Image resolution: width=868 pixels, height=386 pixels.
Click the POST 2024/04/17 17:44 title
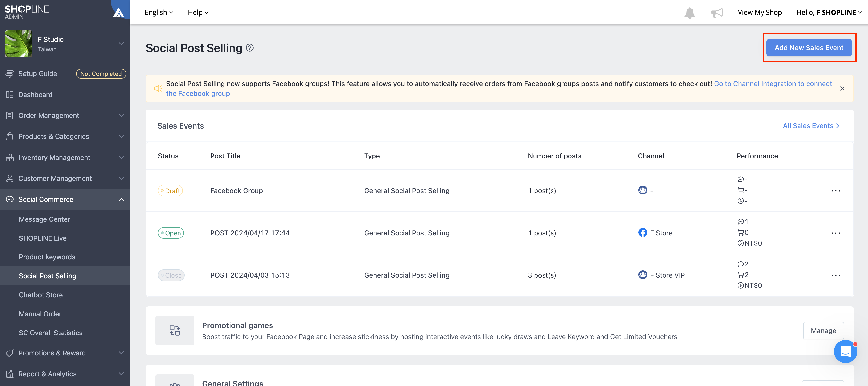pyautogui.click(x=250, y=233)
